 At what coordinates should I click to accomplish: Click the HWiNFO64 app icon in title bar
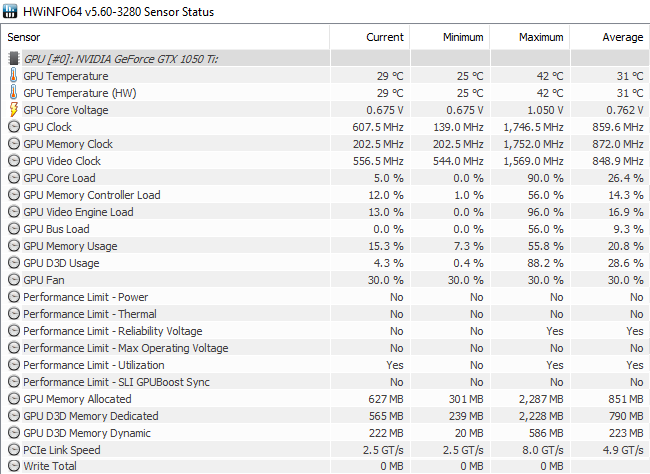(x=10, y=11)
